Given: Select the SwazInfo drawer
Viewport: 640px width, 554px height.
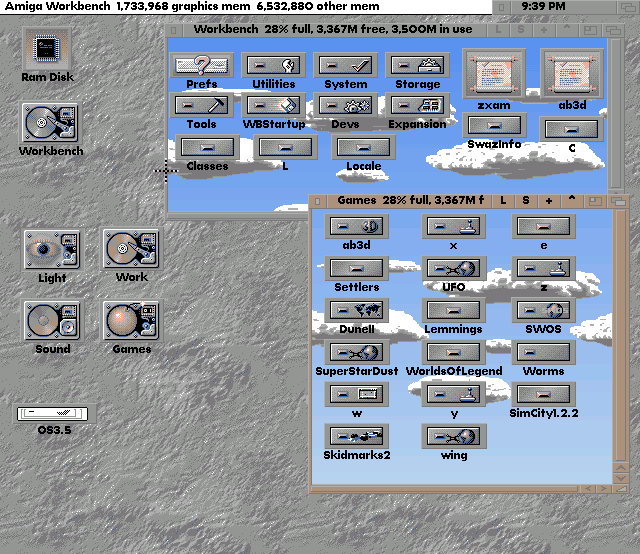Looking at the screenshot, I should (x=494, y=125).
